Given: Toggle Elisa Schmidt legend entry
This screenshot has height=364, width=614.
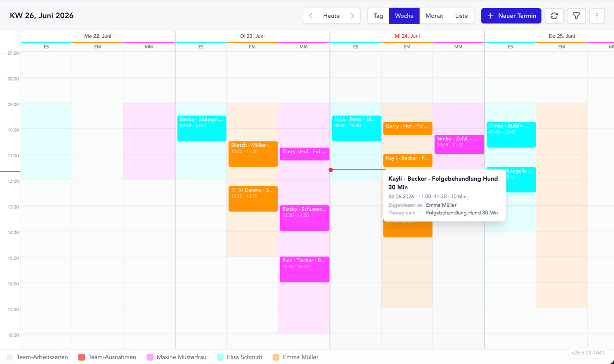Looking at the screenshot, I should click(x=240, y=357).
